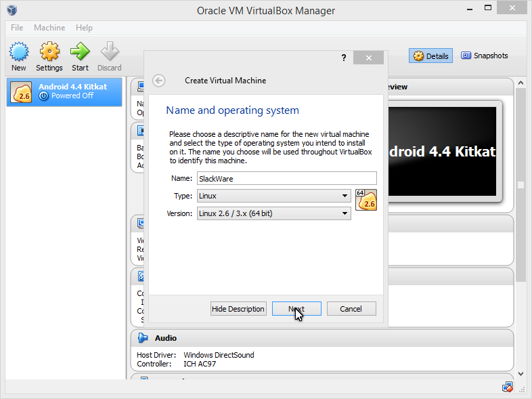
Task: Click the Snapshots camera icon
Action: 466,56
